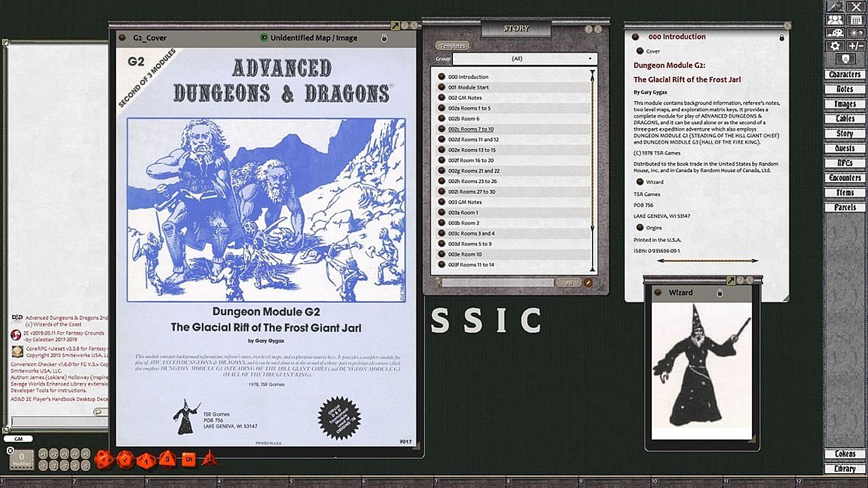Pick the orange d6 die
Viewport: 868px width, 488px height.
(189, 460)
